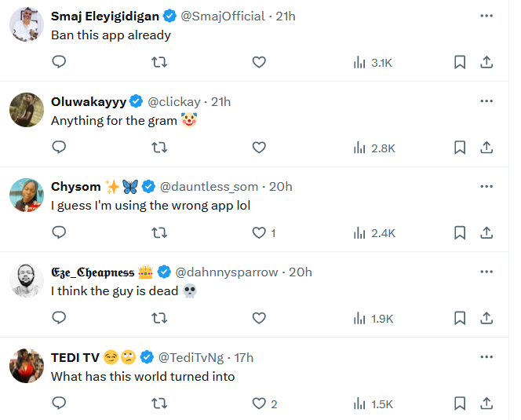Share Eze_Cheapness's tweet
Viewport: 521px width, 420px height.
pos(486,318)
